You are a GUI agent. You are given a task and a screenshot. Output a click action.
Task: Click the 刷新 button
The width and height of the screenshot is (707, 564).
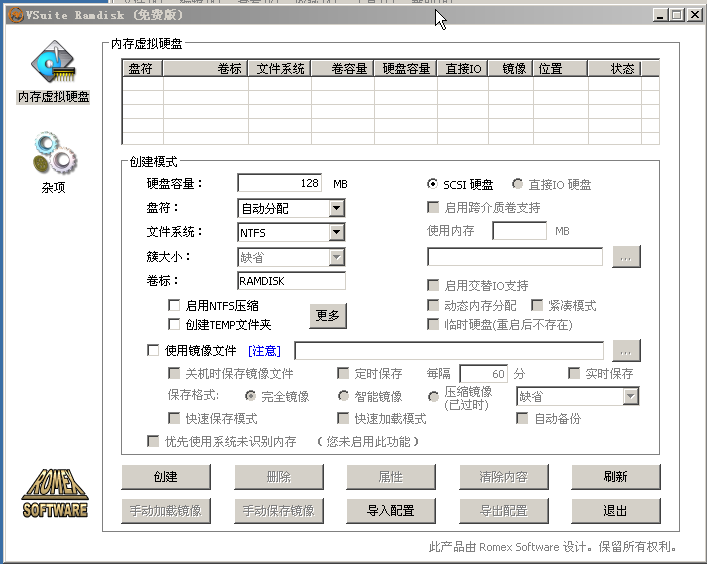pos(616,477)
